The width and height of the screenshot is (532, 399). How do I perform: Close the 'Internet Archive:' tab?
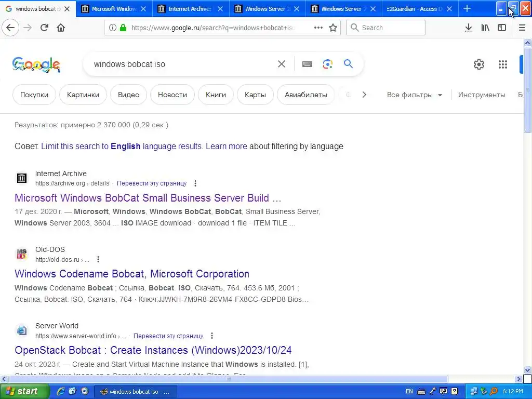pyautogui.click(x=220, y=9)
